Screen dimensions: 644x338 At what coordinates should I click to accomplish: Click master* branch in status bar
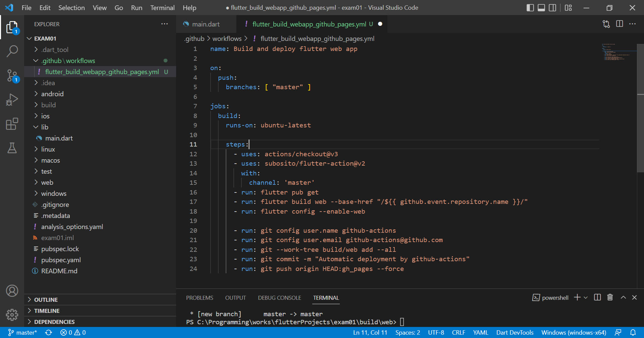[x=22, y=333]
